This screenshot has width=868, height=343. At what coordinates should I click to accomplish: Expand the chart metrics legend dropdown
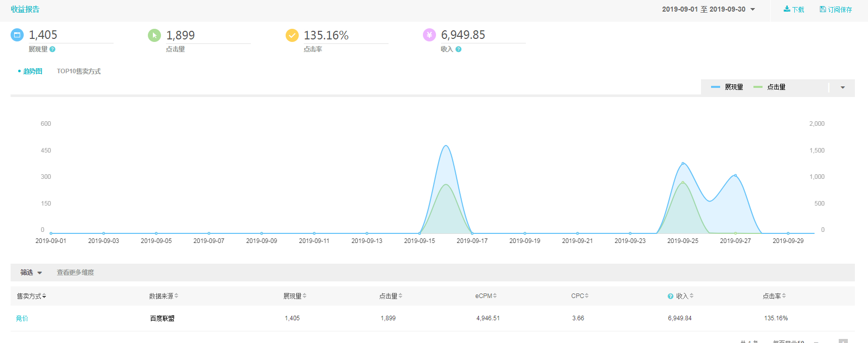[842, 87]
